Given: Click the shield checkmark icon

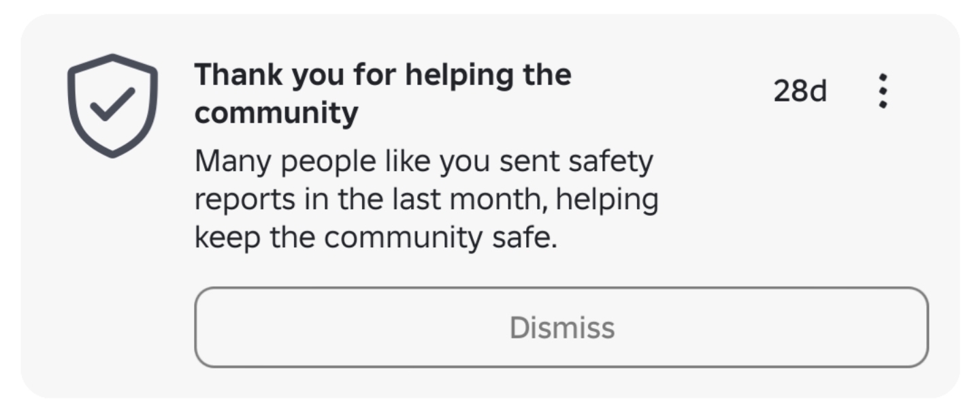Looking at the screenshot, I should 112,106.
